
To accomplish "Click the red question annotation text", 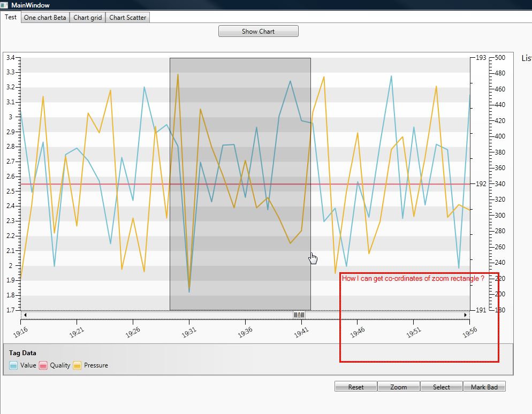I will click(x=413, y=279).
